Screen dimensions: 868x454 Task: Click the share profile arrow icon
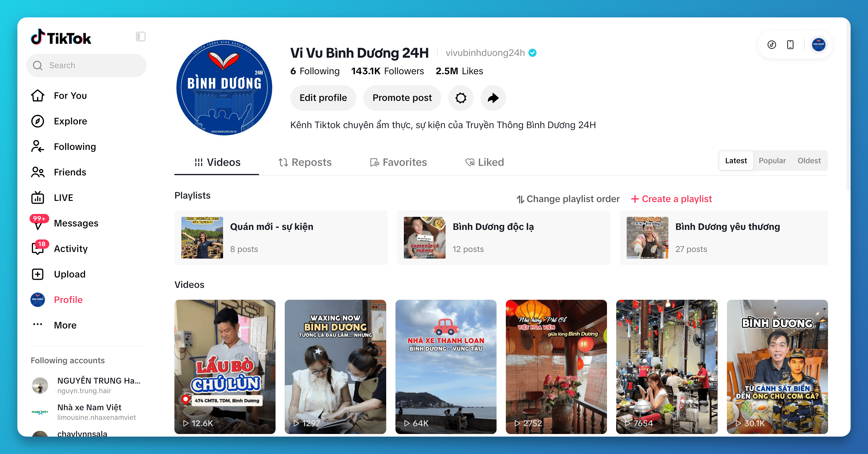tap(493, 98)
